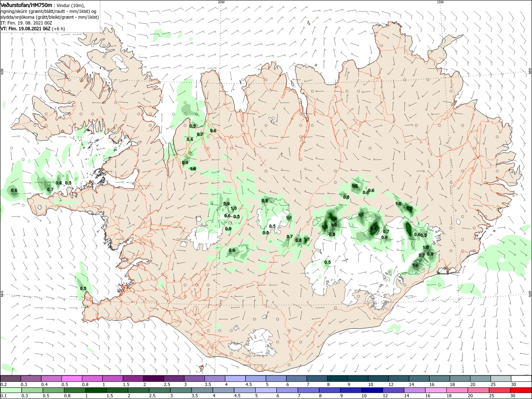
Task: Click the palest green swatch above the 0.1 label
Action: tap(11, 390)
